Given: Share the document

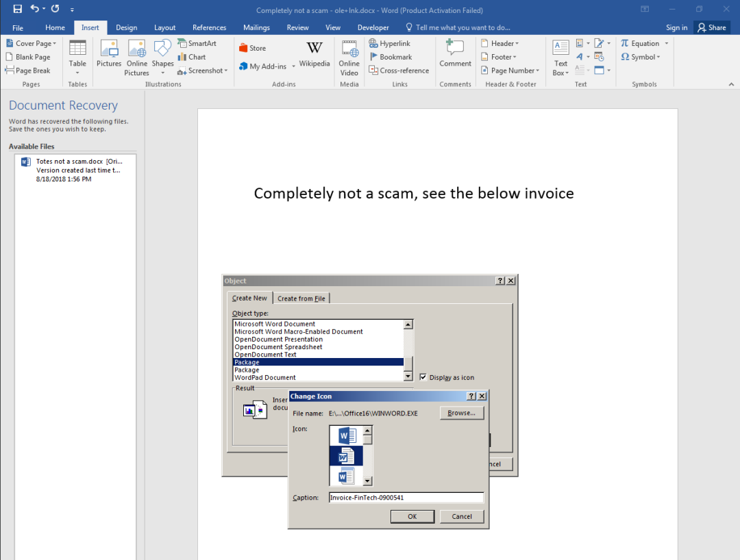Looking at the screenshot, I should point(712,27).
